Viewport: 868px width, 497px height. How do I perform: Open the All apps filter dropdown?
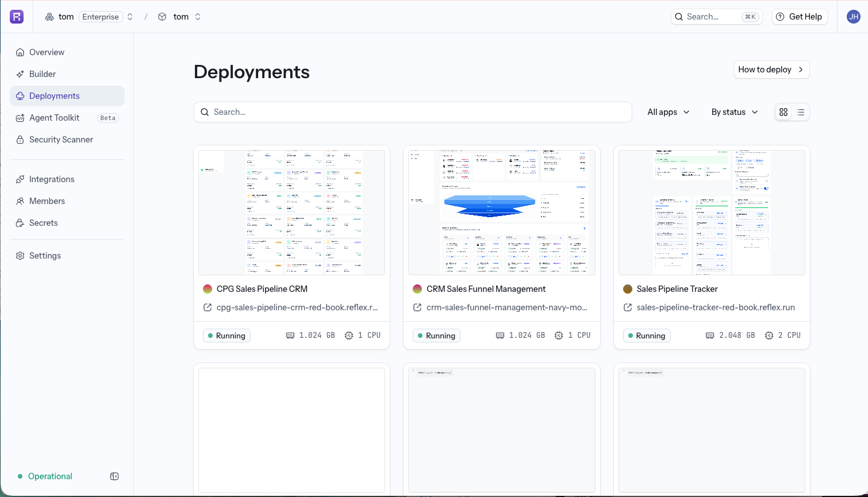669,112
